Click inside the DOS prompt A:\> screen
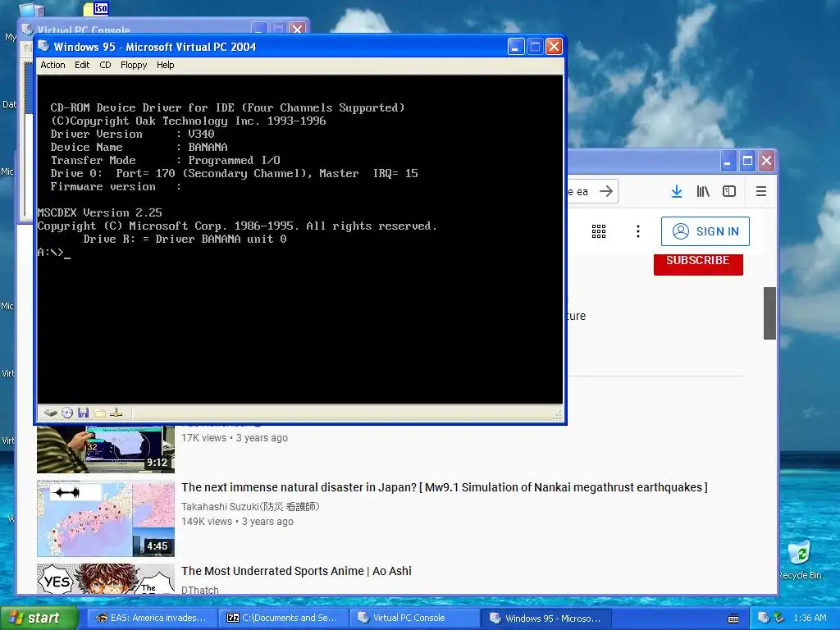 [300, 239]
